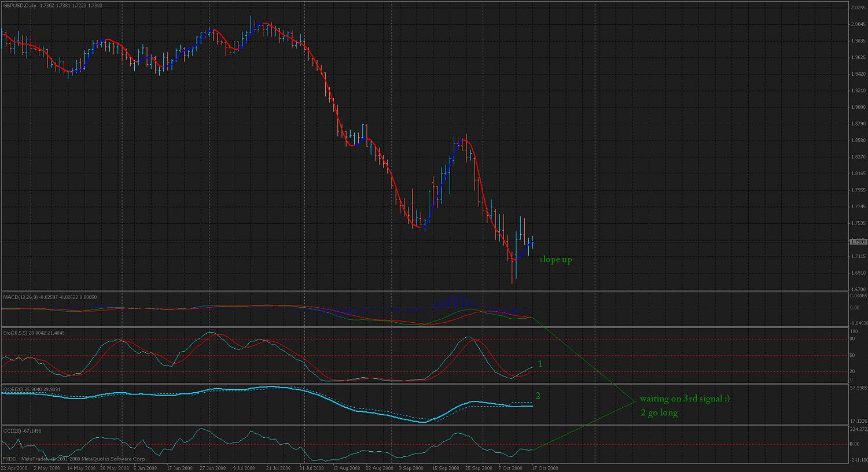Click the 22 Aug 2008 date label
Image resolution: width=868 pixels, height=472 pixels.
click(381, 468)
